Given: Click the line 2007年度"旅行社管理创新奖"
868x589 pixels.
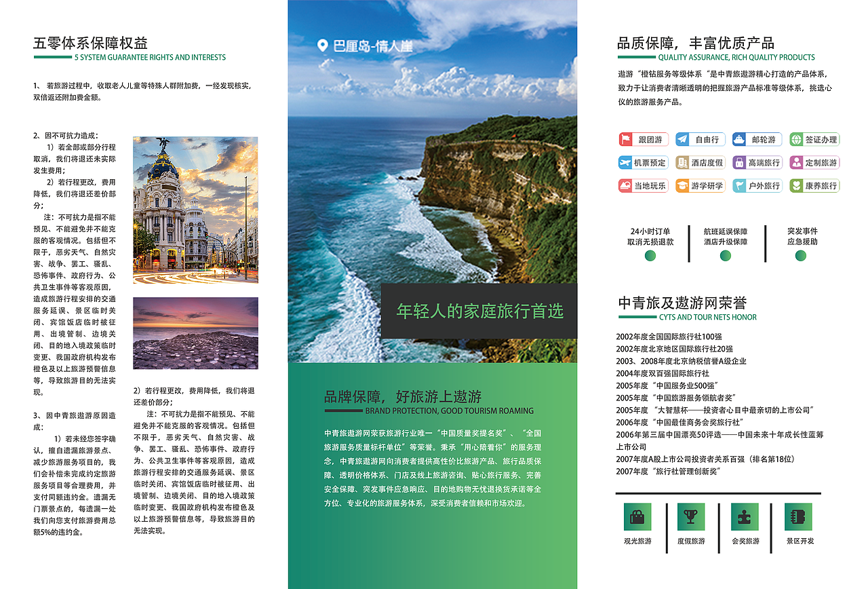Looking at the screenshot, I should [668, 471].
